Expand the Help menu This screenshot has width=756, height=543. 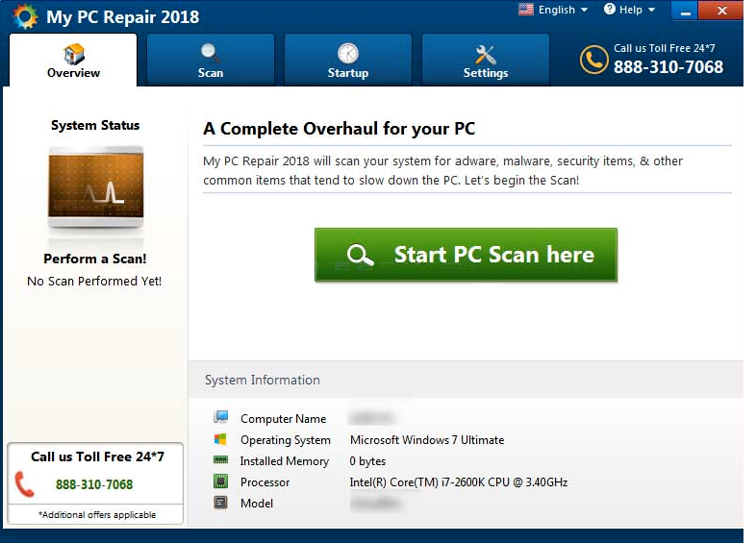629,10
